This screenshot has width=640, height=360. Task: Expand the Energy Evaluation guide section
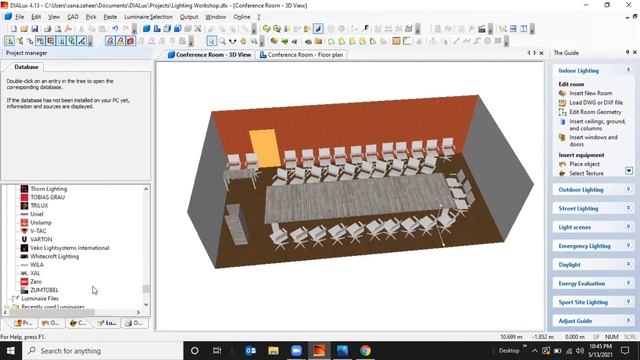[x=628, y=283]
